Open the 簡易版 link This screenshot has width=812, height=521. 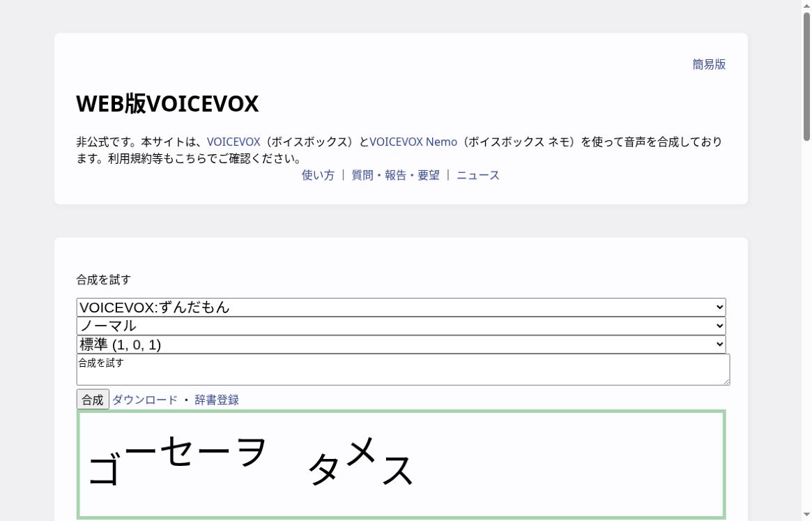coord(709,64)
